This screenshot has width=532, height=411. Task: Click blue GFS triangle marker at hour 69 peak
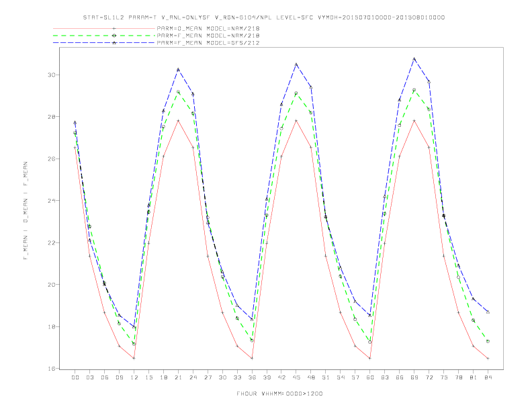[414, 59]
